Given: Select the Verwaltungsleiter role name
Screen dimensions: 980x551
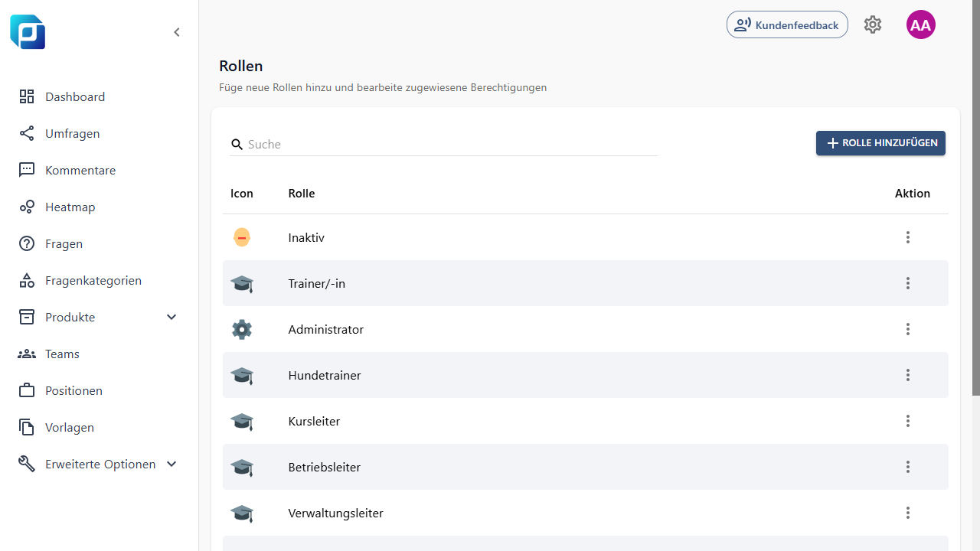Looking at the screenshot, I should [x=336, y=513].
